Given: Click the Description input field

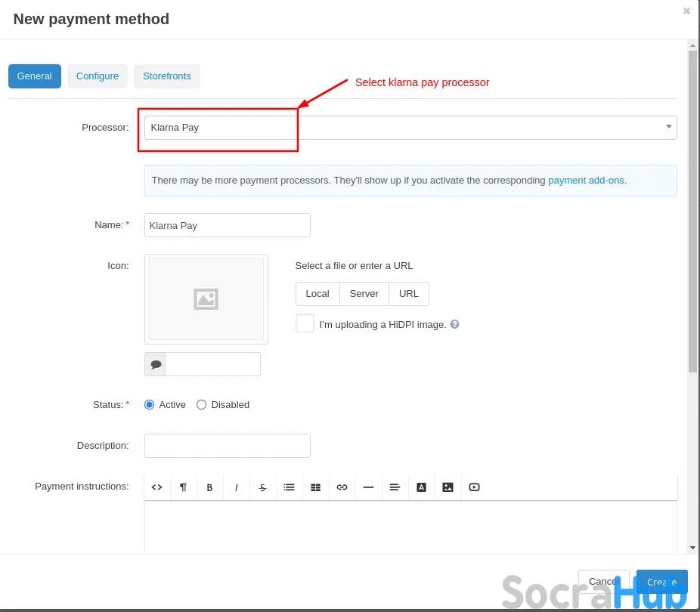Looking at the screenshot, I should [x=228, y=446].
